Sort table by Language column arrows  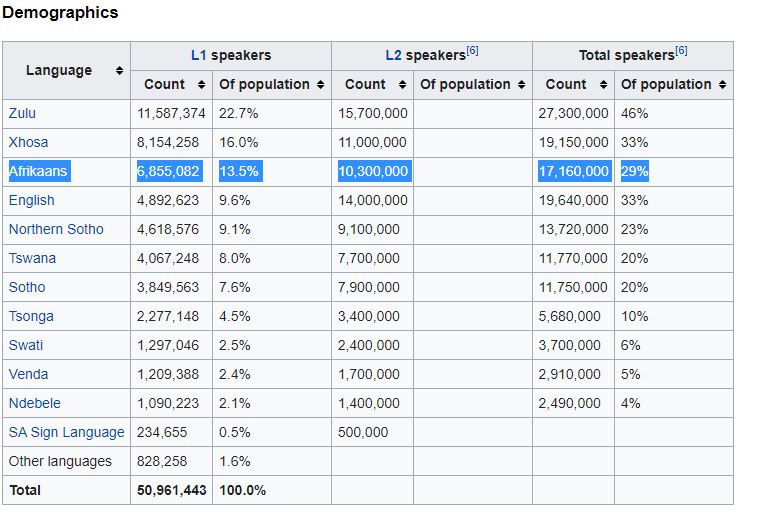click(119, 70)
